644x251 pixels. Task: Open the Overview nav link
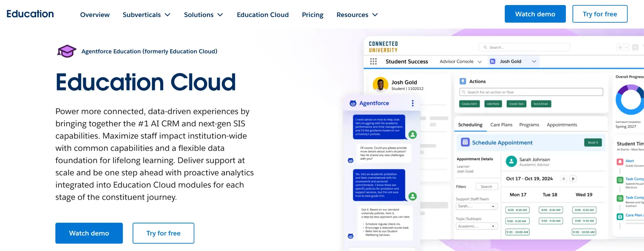(x=95, y=15)
